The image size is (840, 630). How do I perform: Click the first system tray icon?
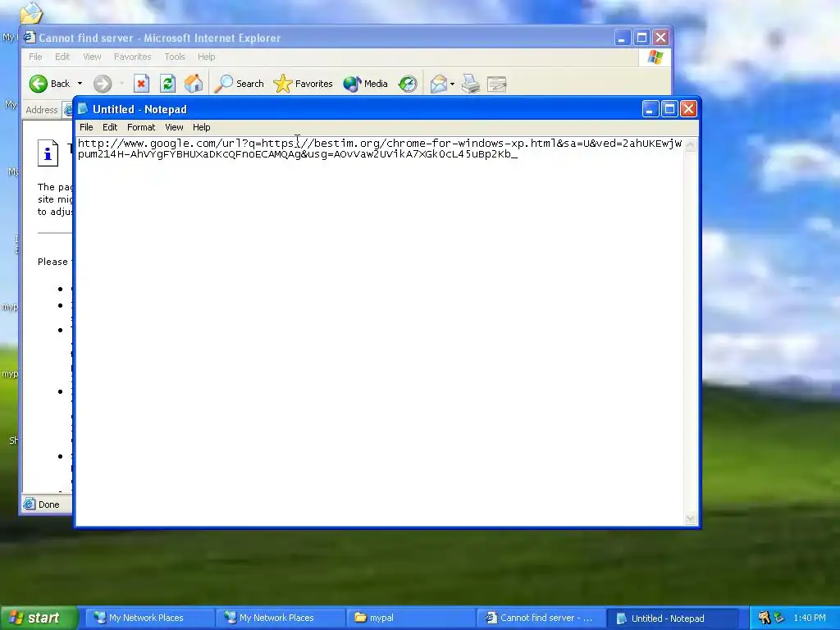[764, 618]
